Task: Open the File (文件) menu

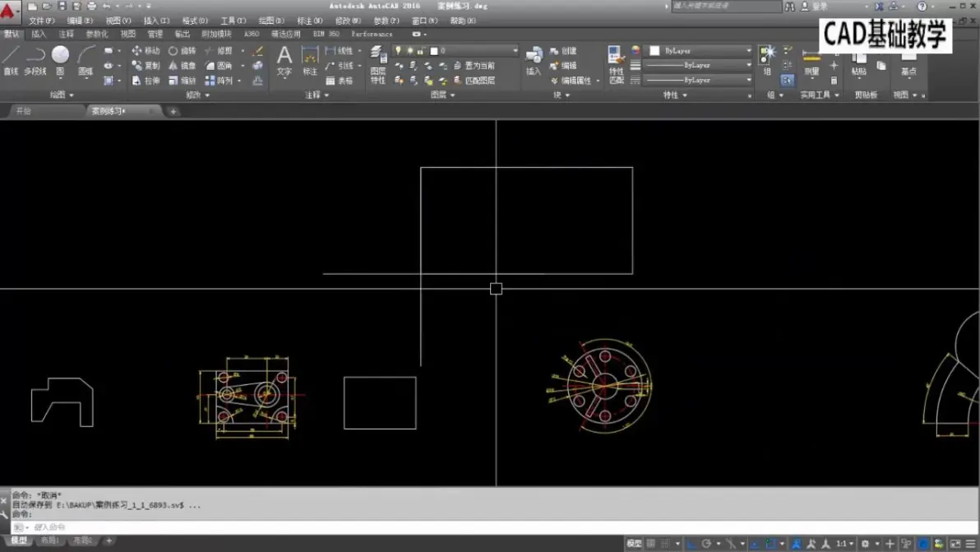Action: click(x=41, y=21)
